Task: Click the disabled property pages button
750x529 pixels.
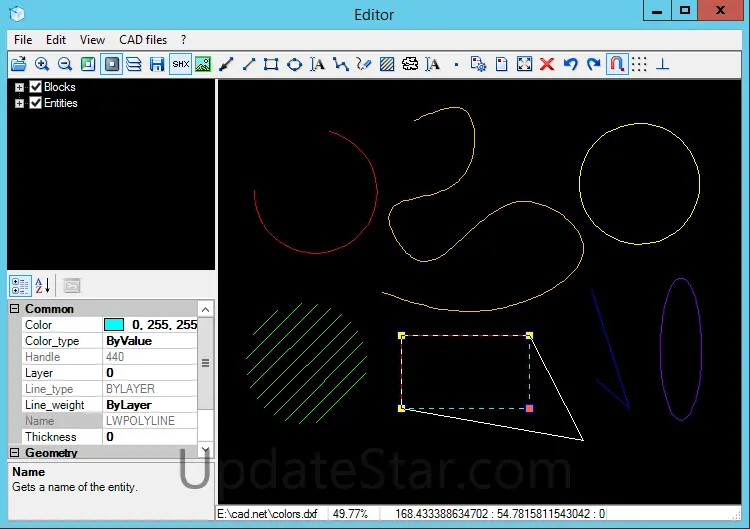Action: 72,286
